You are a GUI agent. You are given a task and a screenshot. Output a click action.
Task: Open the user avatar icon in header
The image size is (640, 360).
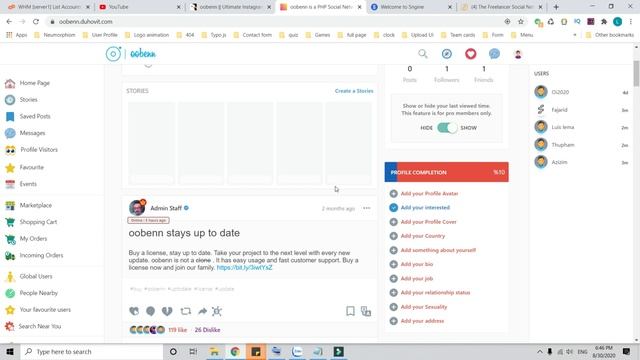[x=518, y=54]
